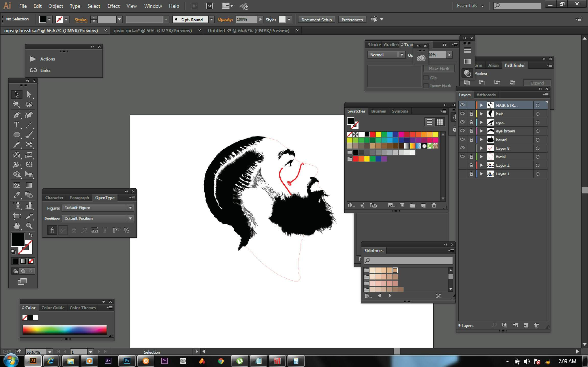This screenshot has width=588, height=367.
Task: Choose the Magic Wand tool
Action: (17, 104)
